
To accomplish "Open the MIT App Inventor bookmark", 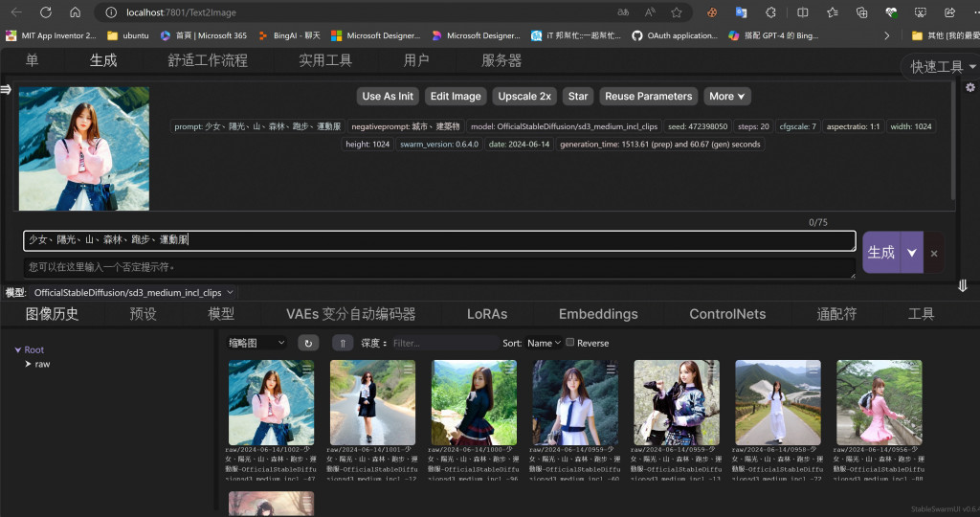I will [52, 35].
